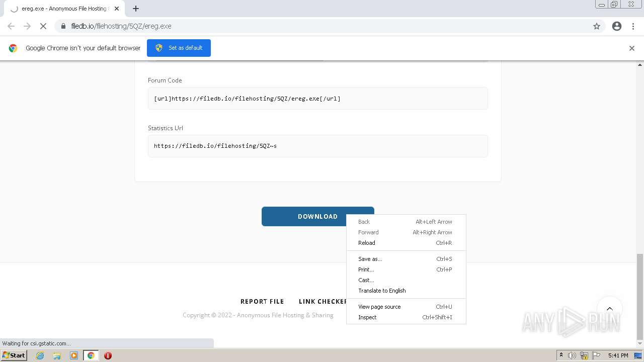The height and width of the screenshot is (362, 644).
Task: Choose Cast... from the context menu
Action: (406, 280)
